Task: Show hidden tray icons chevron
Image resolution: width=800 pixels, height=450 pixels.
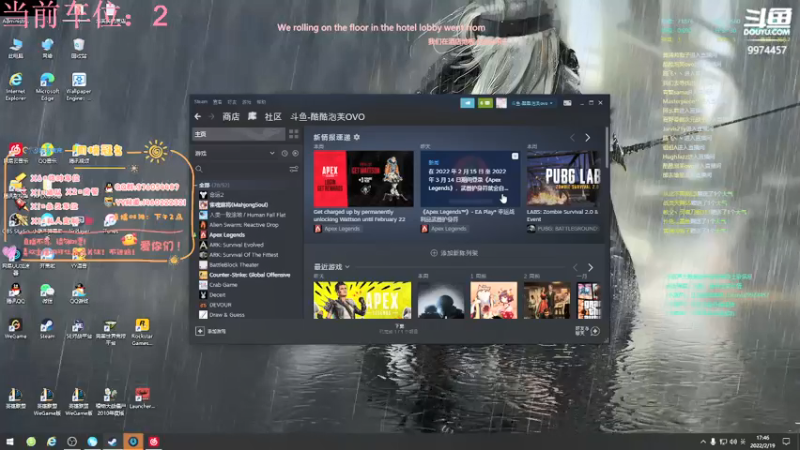Action: click(703, 441)
